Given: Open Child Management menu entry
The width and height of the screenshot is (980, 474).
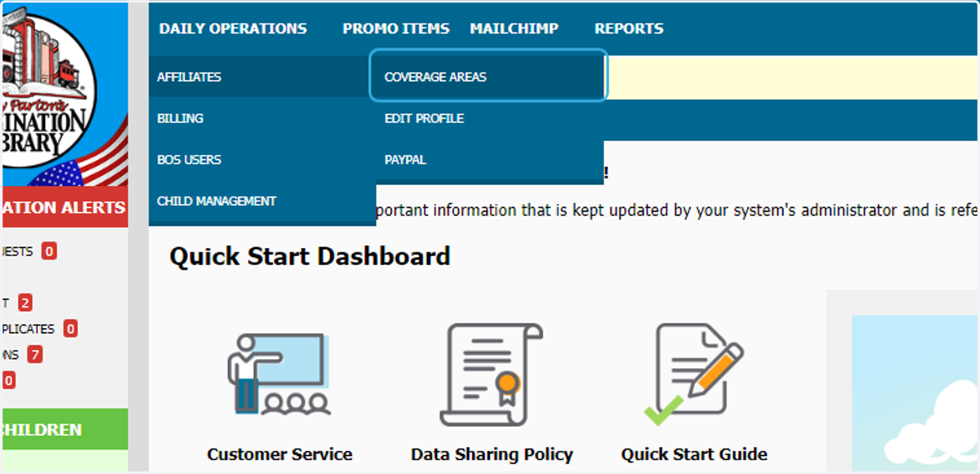Looking at the screenshot, I should click(262, 202).
